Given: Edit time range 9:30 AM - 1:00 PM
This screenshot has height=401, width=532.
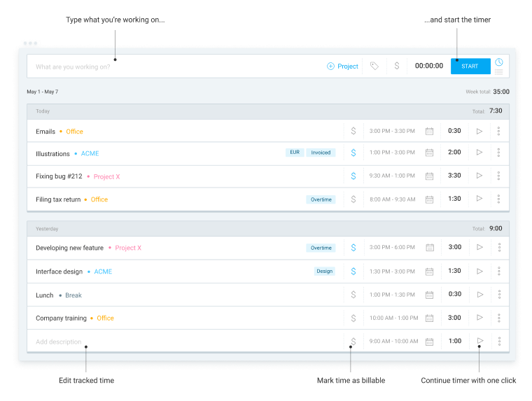Looking at the screenshot, I should point(392,176).
